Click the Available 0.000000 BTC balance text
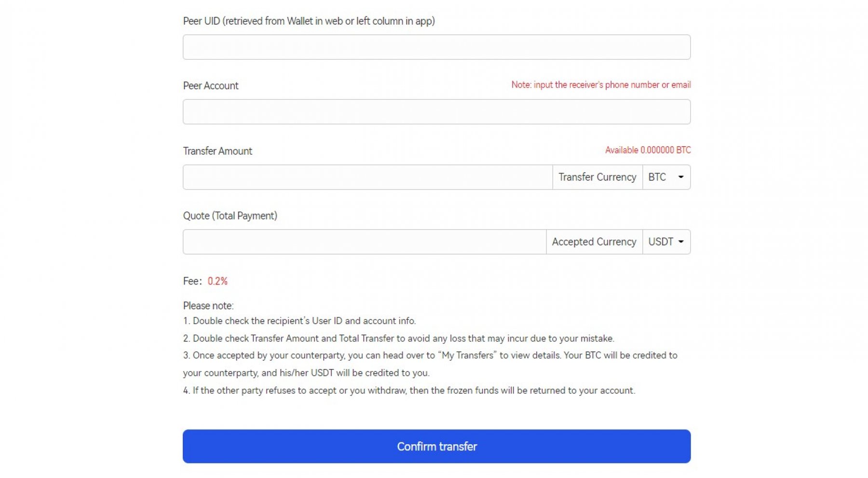 point(648,150)
